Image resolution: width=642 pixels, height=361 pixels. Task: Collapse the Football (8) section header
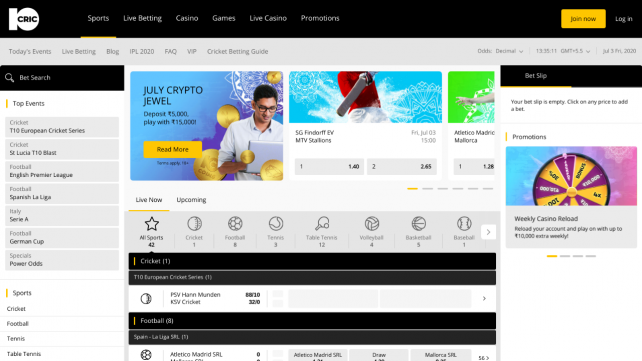312,321
